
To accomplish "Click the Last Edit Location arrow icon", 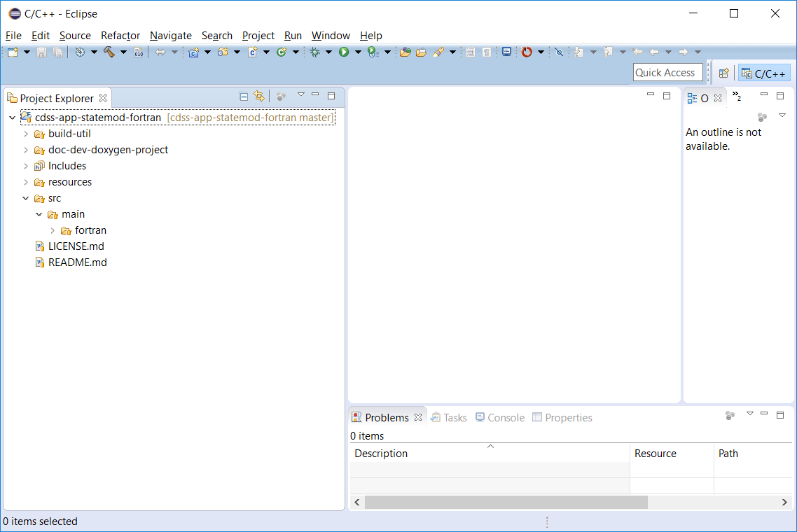I will tap(637, 52).
